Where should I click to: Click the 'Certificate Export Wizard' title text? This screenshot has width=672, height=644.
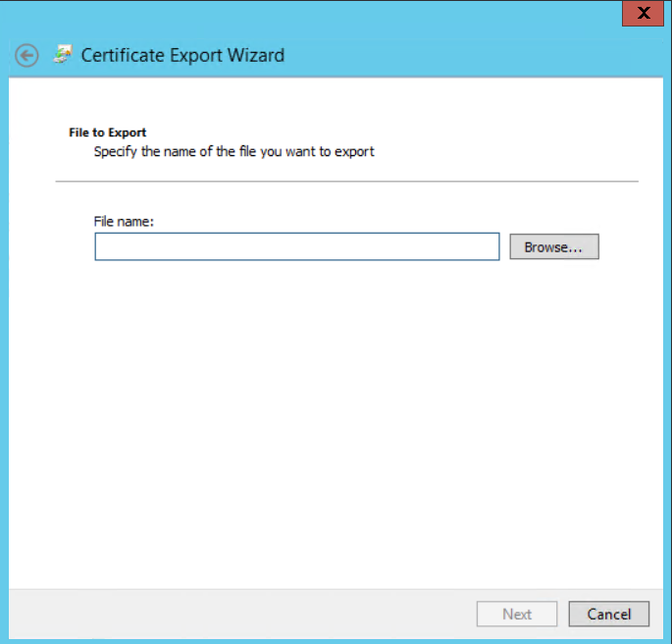click(x=182, y=55)
